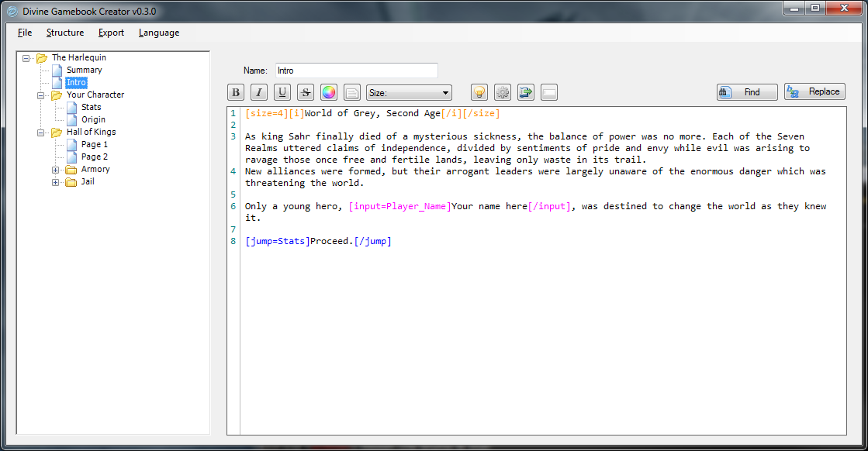868x451 pixels.
Task: Click the Replace button
Action: point(814,91)
